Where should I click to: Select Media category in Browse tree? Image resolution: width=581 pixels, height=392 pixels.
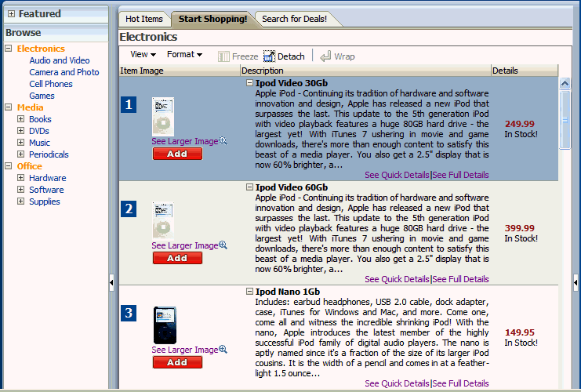click(30, 107)
